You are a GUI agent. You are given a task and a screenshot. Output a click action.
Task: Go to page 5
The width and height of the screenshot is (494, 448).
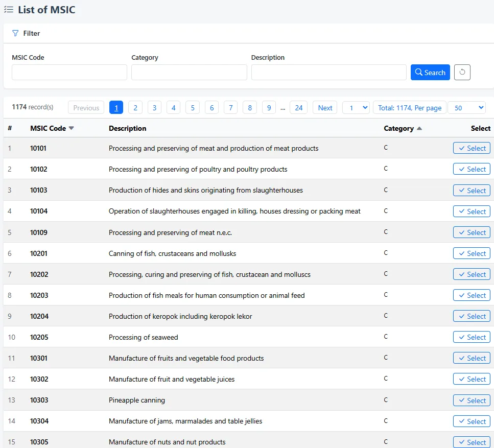[193, 107]
